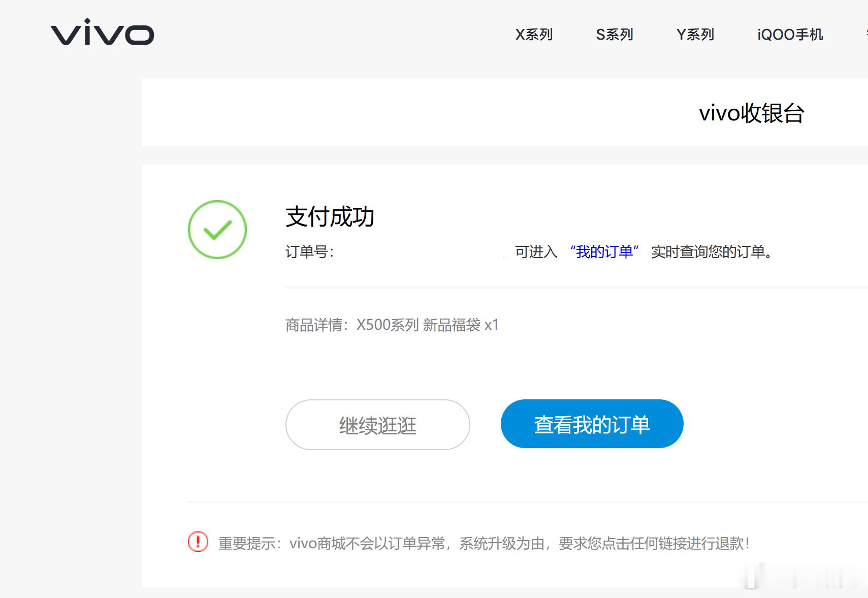Select the 支付成功 heading text
The image size is (868, 598).
point(330,217)
